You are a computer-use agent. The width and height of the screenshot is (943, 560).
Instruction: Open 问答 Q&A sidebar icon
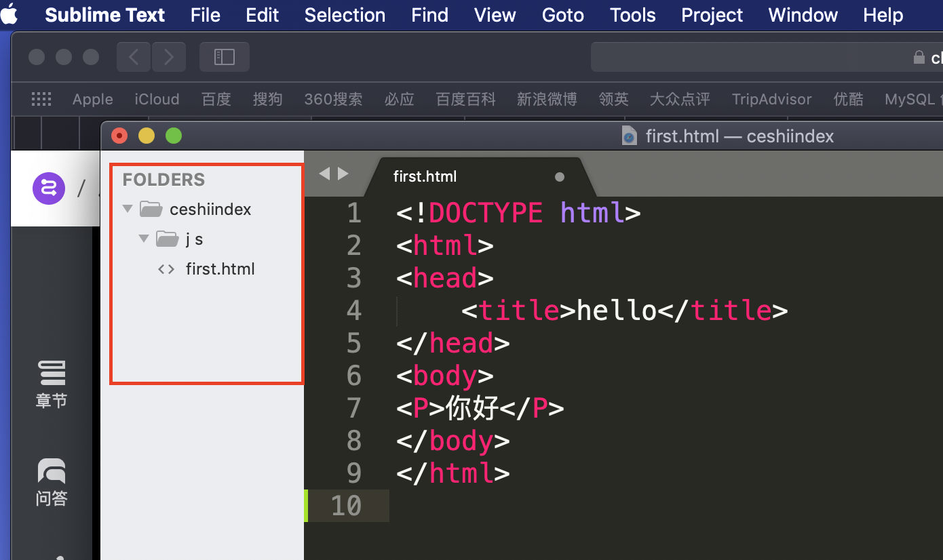tap(52, 483)
